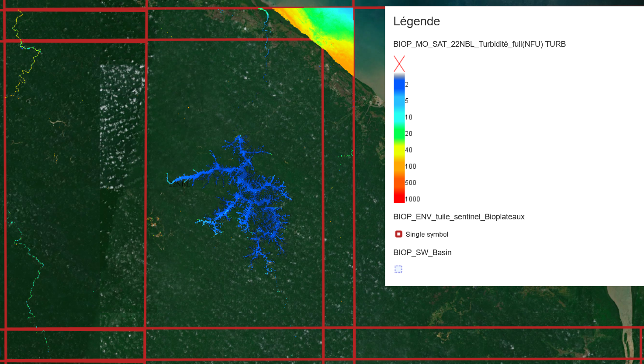Screen dimensions: 644x364
Task: Click the Légende panel heading
Action: point(416,21)
